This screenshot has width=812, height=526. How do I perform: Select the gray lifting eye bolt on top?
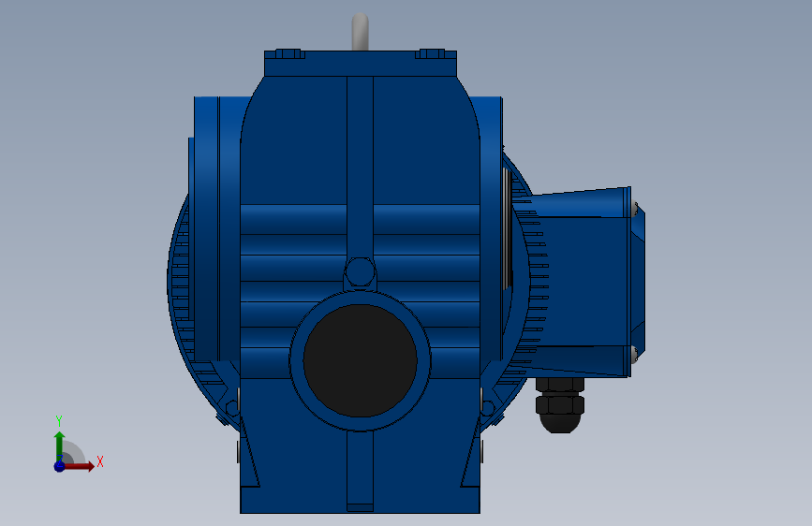360,32
